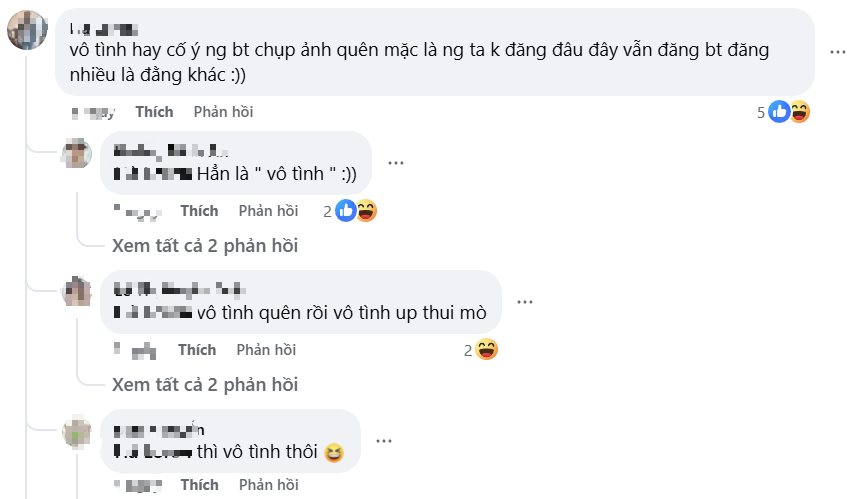Open avatar of "Hẳn là vô tình" replier
The image size is (852, 499).
[77, 154]
